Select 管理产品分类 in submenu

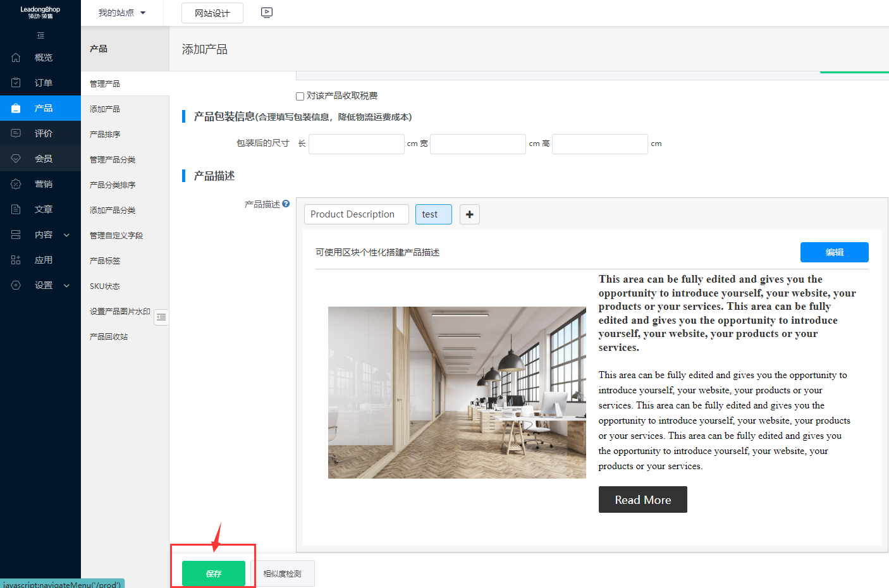click(x=113, y=159)
